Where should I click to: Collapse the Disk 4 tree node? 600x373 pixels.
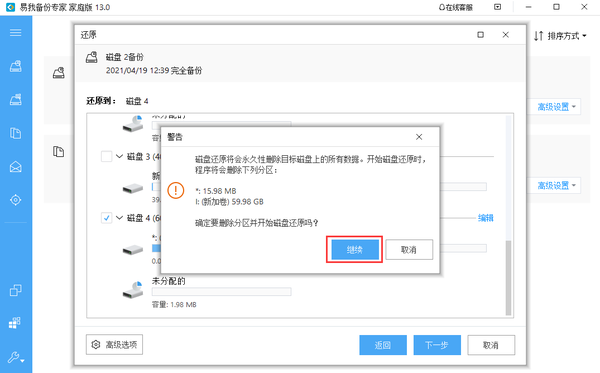tap(119, 218)
